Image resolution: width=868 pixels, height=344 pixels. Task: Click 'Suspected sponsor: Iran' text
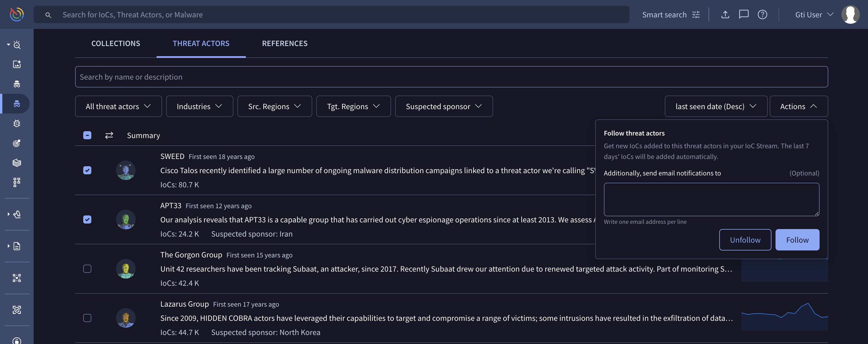pyautogui.click(x=252, y=234)
